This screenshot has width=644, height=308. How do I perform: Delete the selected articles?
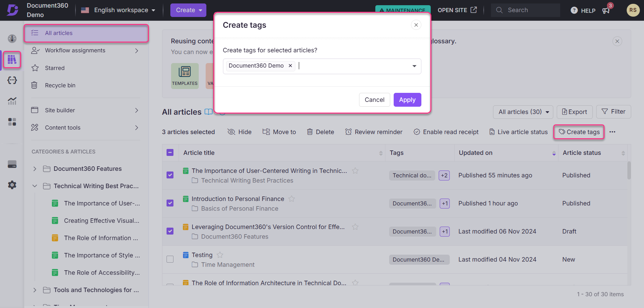coord(321,132)
